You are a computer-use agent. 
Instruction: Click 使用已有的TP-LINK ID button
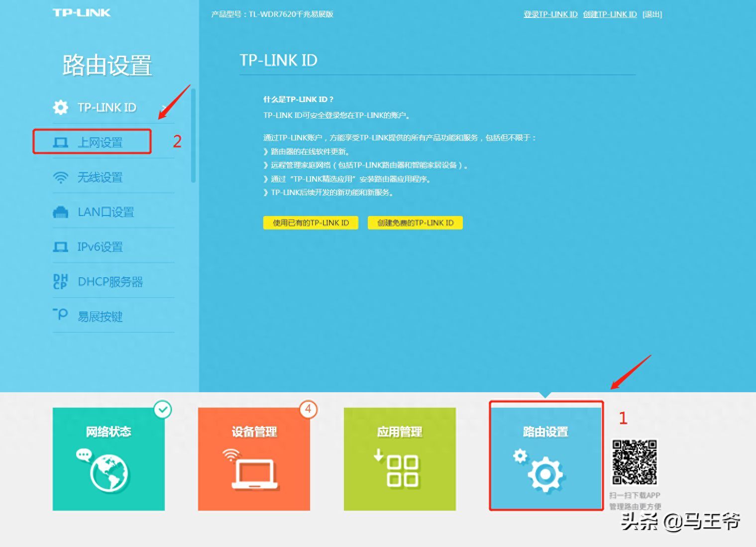pyautogui.click(x=311, y=222)
